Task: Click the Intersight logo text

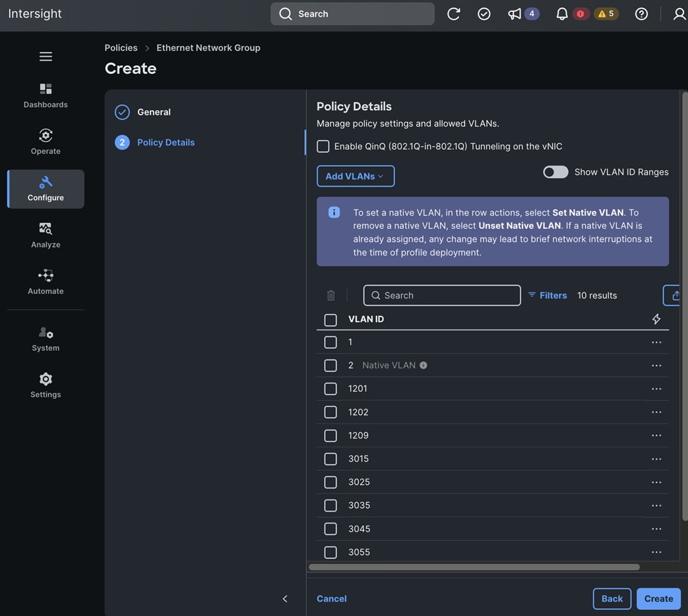Action: coord(35,14)
